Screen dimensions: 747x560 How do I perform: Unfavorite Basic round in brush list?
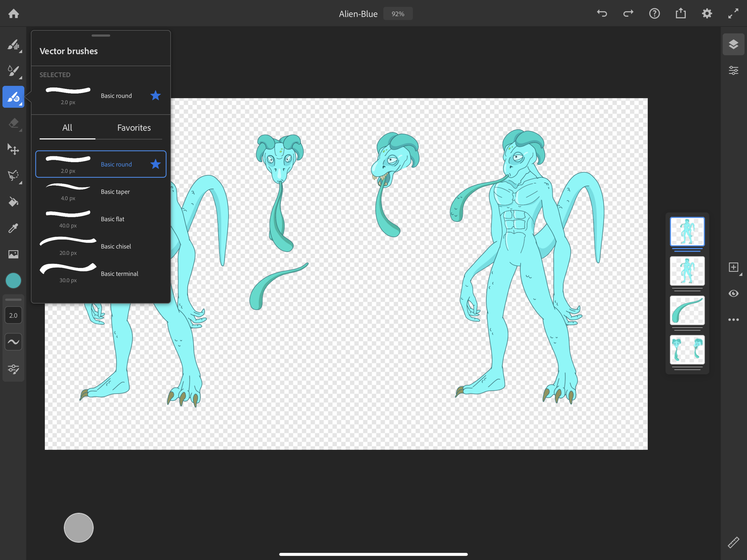tap(155, 164)
